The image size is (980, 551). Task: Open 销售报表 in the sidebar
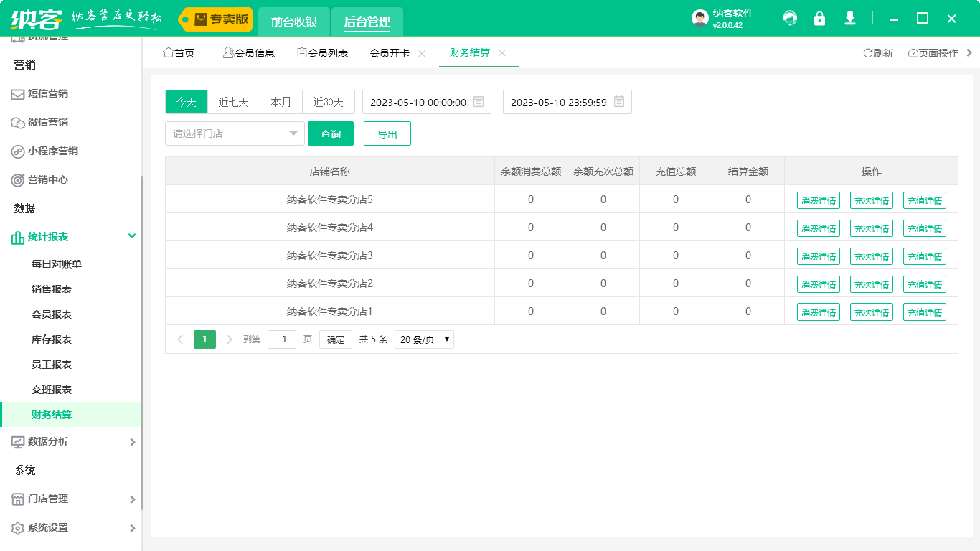(52, 289)
